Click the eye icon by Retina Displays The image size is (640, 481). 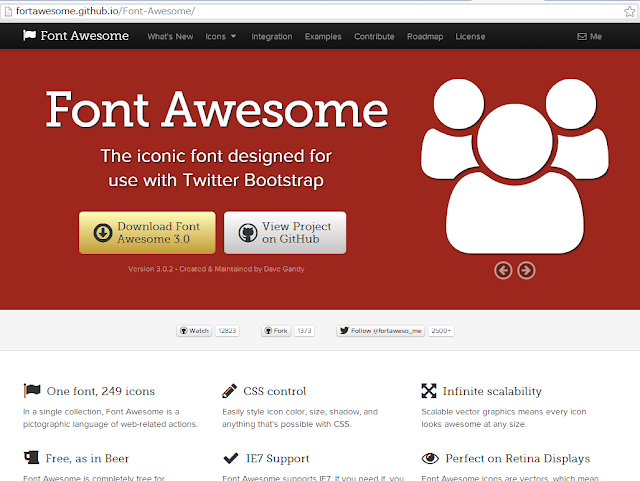coord(430,459)
